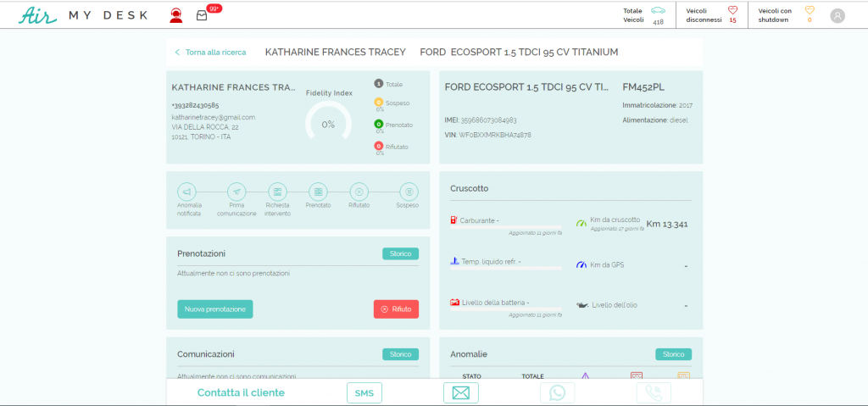The width and height of the screenshot is (868, 406).
Task: Click the Km da GPS gauge icon
Action: point(581,264)
